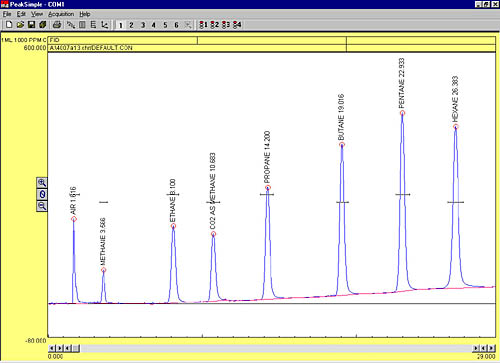The width and height of the screenshot is (500, 363).
Task: Toggle channel 2 display button
Action: pyautogui.click(x=131, y=25)
